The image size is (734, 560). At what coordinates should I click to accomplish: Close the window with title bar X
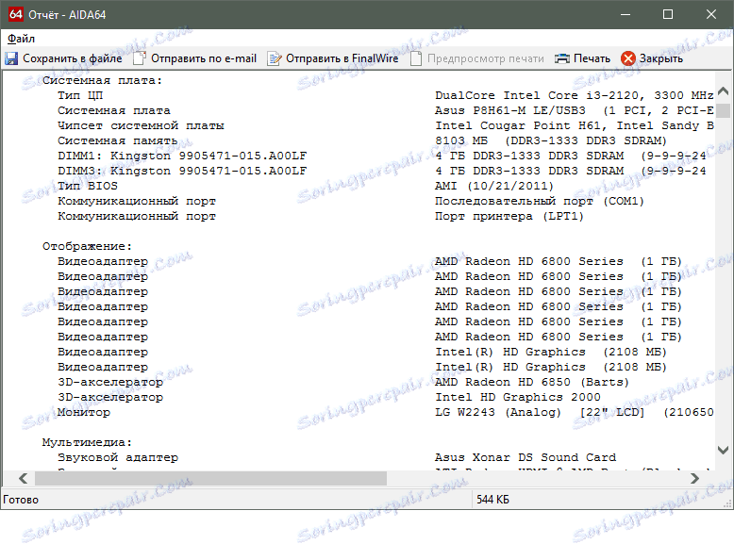711,14
